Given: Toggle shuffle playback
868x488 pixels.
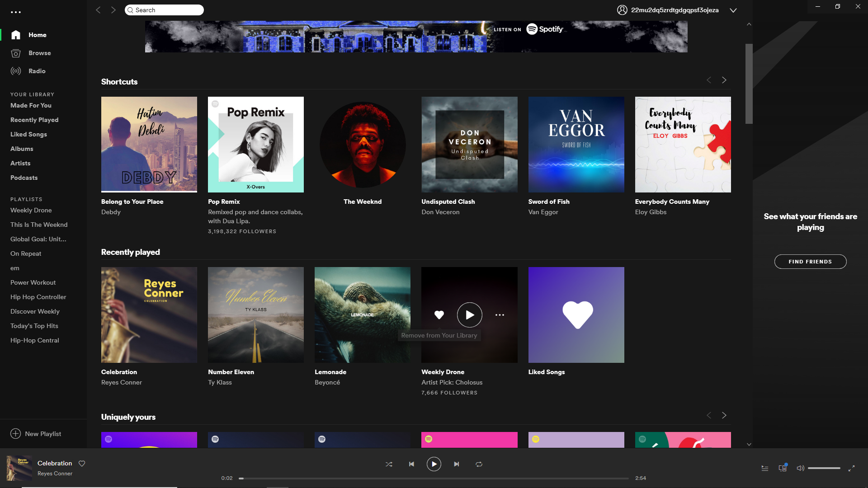Looking at the screenshot, I should pos(389,464).
